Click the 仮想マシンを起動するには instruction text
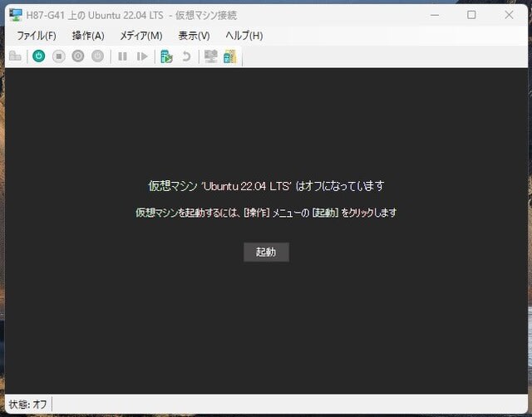Viewport: 532px width, 417px height. coord(266,213)
